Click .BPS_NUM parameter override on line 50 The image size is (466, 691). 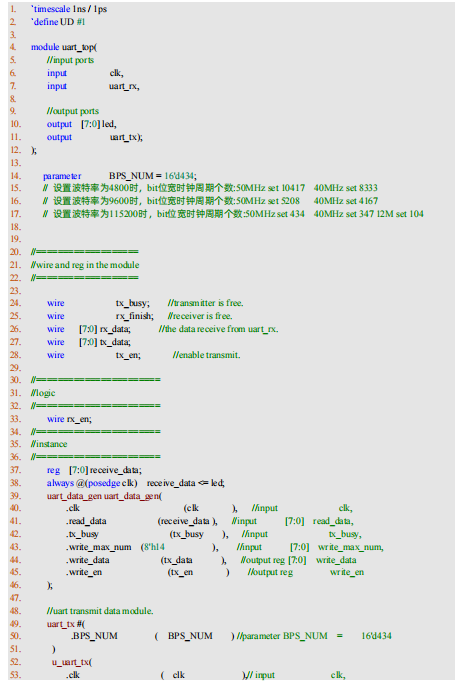point(94,636)
